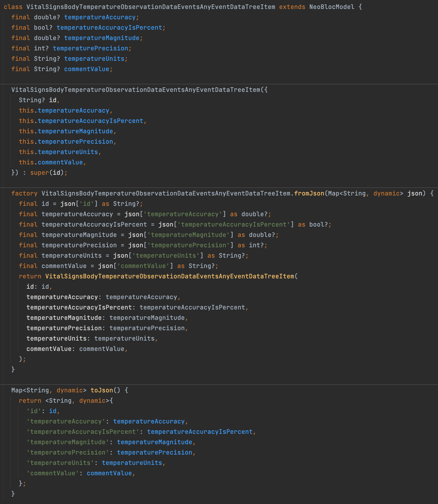Image resolution: width=438 pixels, height=504 pixels.
Task: Click 'commentValue' string key in toJson map
Action: (x=53, y=473)
